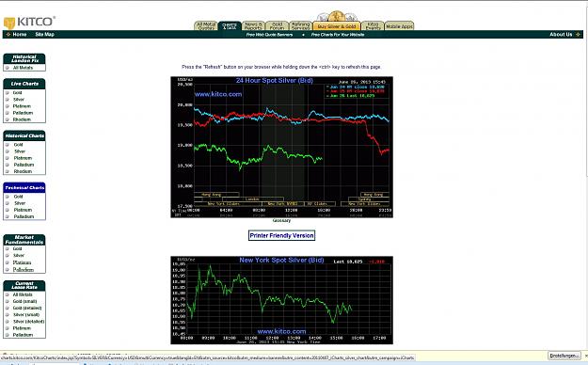
Task: Open the Mobile Apps tab
Action: pyautogui.click(x=399, y=26)
